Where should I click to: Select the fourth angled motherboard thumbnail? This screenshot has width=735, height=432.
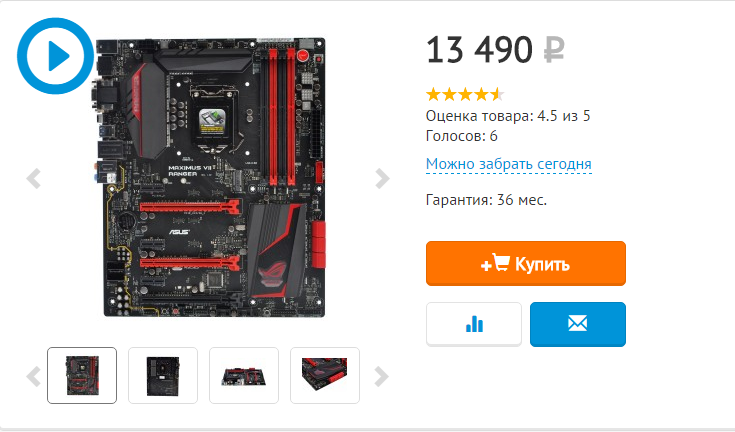[325, 375]
